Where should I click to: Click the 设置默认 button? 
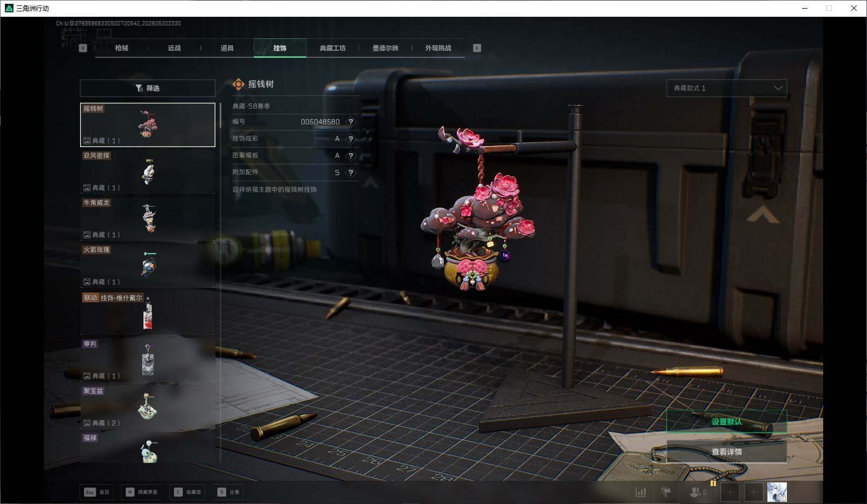(726, 422)
